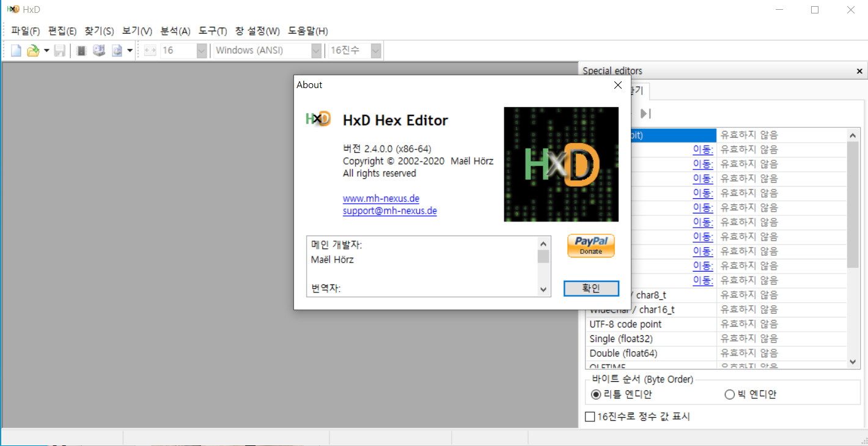Close the About dialog with X
The width and height of the screenshot is (868, 446).
618,85
